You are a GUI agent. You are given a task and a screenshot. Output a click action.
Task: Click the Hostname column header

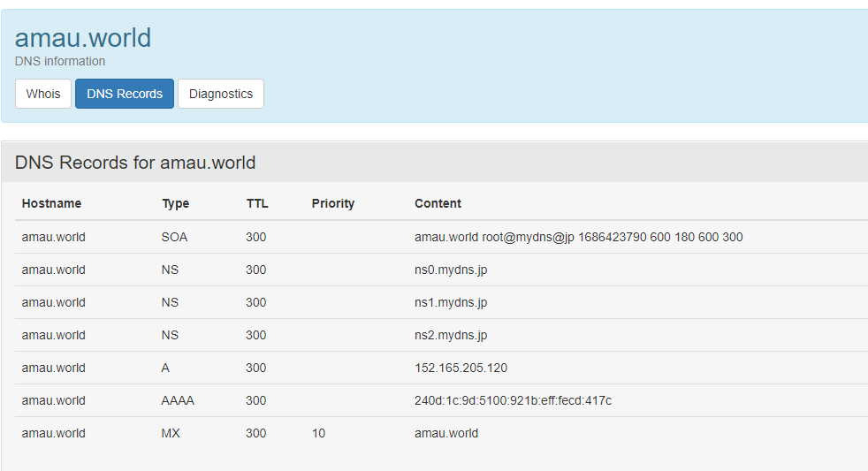coord(51,203)
